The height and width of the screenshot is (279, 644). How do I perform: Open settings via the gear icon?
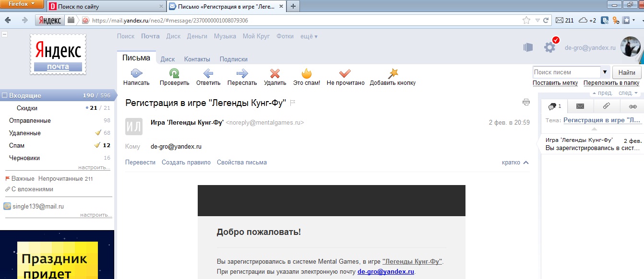click(x=549, y=47)
